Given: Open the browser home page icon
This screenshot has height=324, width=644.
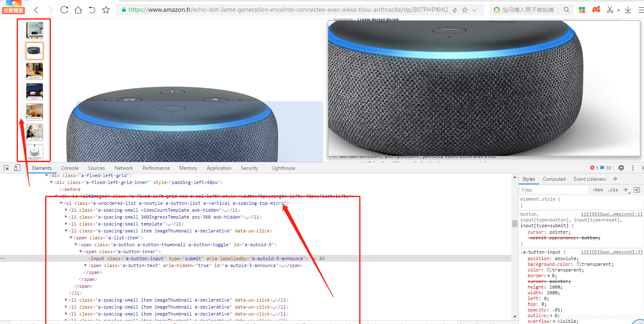Looking at the screenshot, I should click(78, 10).
